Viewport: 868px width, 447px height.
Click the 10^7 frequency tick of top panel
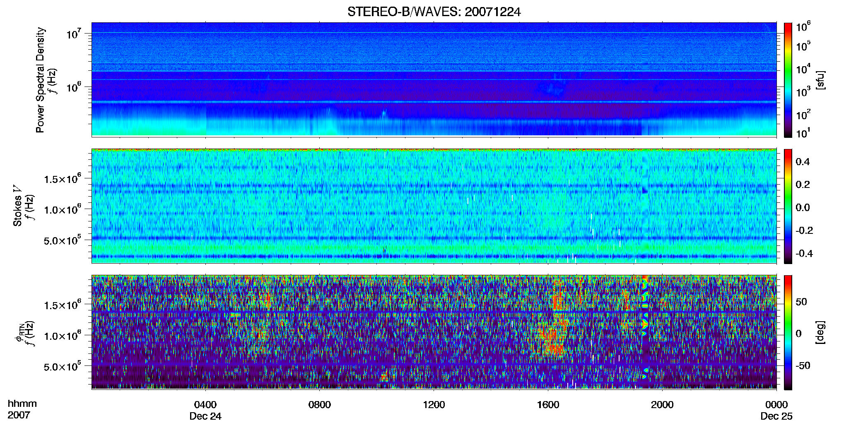[x=73, y=34]
